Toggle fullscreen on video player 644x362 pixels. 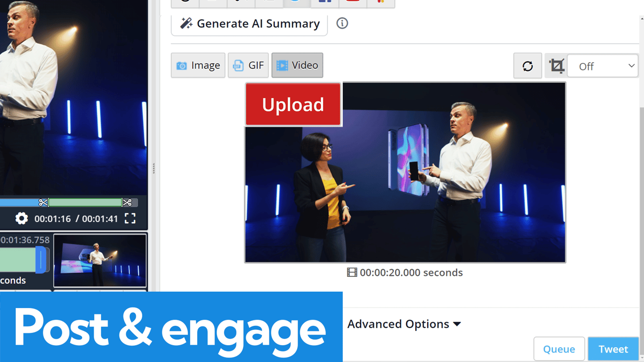pyautogui.click(x=130, y=218)
